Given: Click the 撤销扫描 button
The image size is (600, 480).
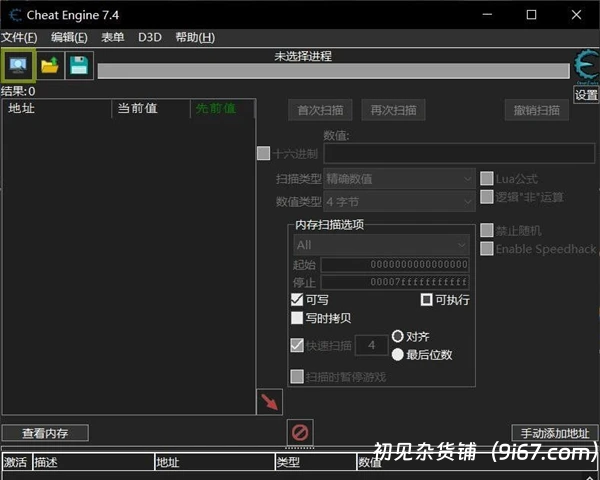Looking at the screenshot, I should coord(536,110).
